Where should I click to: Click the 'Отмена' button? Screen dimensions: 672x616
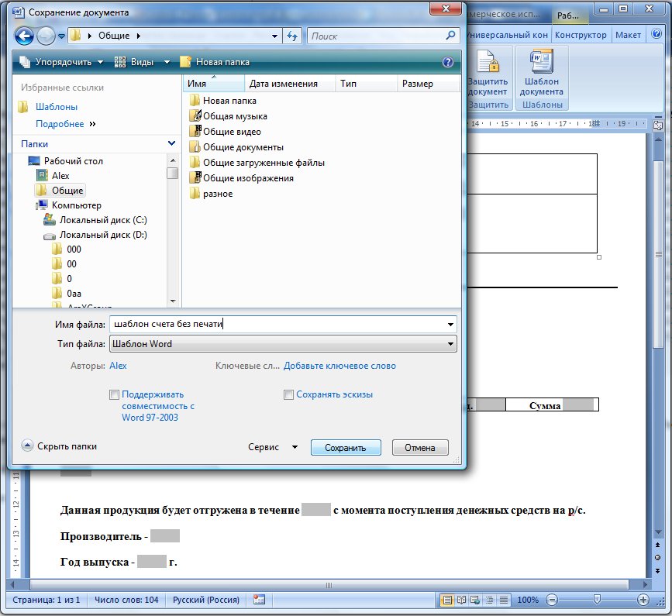[x=420, y=448]
